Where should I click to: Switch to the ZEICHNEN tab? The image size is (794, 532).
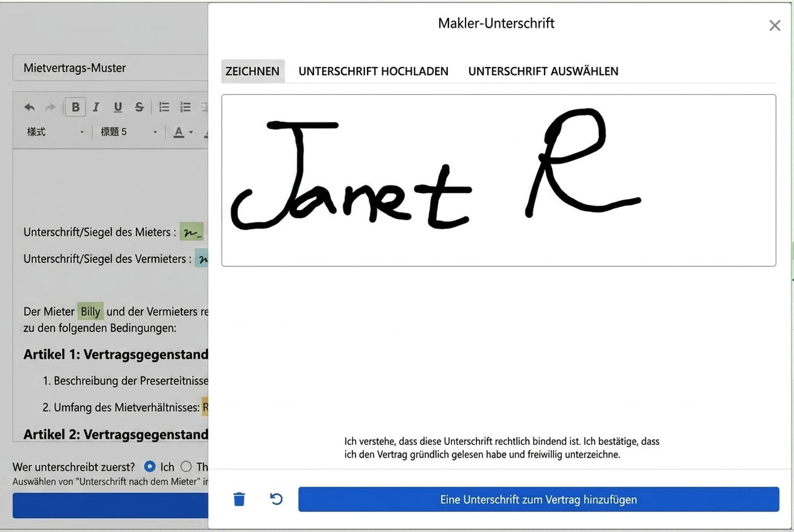pos(253,71)
